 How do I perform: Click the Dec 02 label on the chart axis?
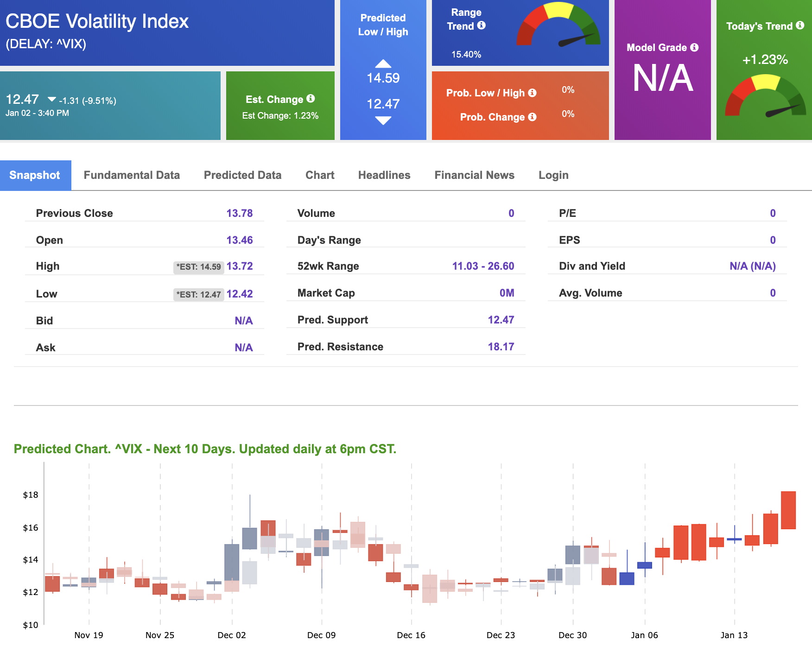(x=232, y=635)
